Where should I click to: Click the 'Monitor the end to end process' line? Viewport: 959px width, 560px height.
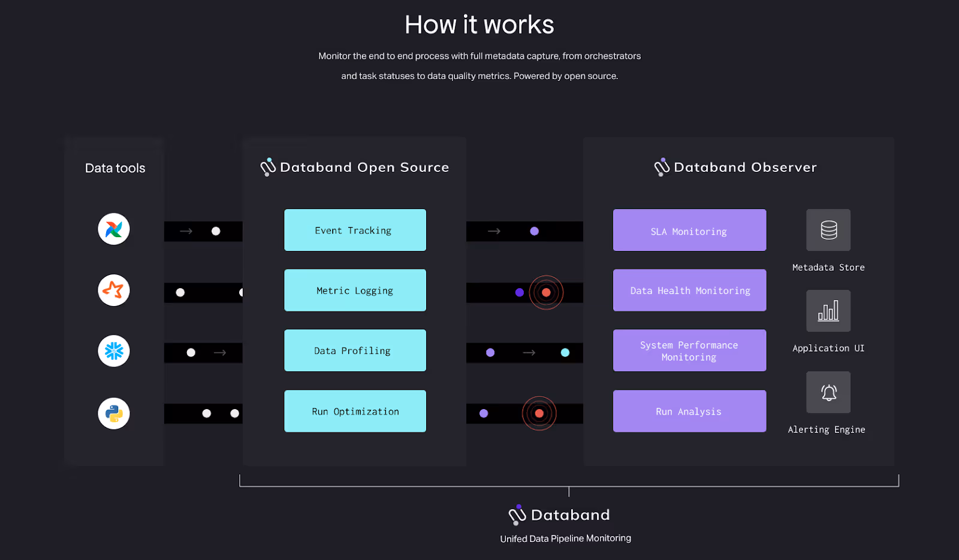coord(479,56)
